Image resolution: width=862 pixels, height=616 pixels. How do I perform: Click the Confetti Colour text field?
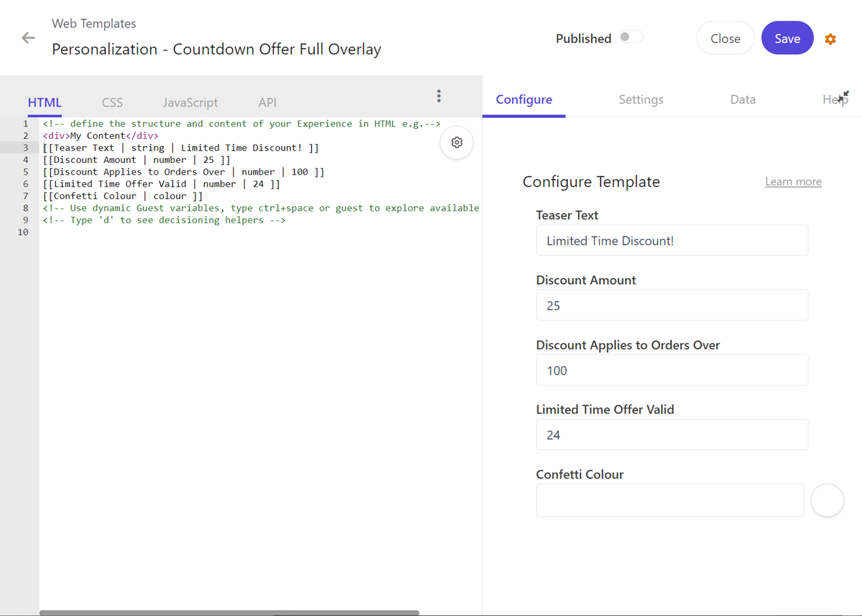[670, 500]
